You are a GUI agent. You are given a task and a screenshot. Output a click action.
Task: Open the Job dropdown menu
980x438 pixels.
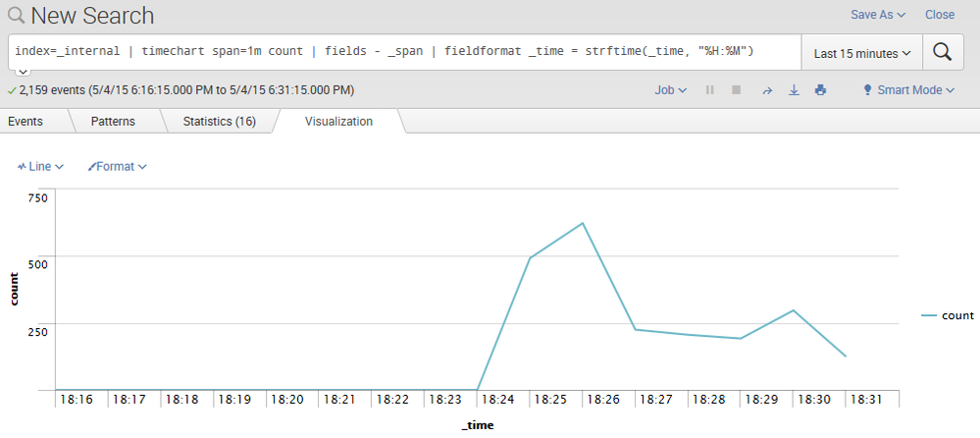670,90
